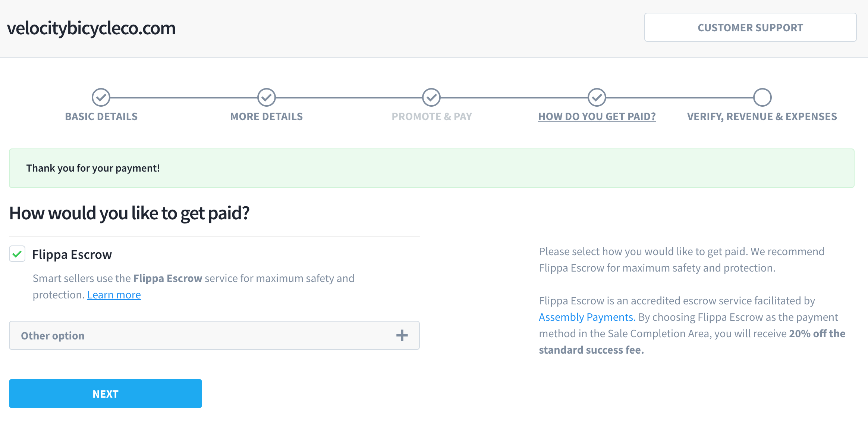Select the PROMOTE & PAY step label
The height and width of the screenshot is (426, 868).
click(432, 117)
